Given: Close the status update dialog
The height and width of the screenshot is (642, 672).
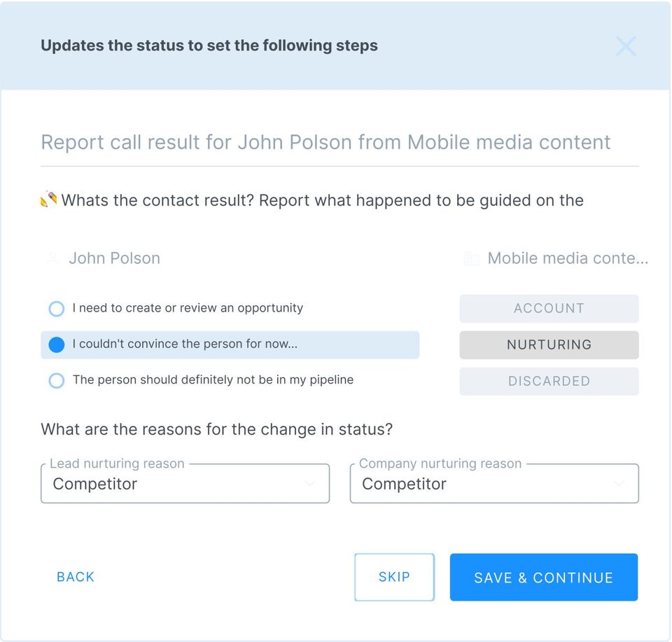Looking at the screenshot, I should coord(625,46).
